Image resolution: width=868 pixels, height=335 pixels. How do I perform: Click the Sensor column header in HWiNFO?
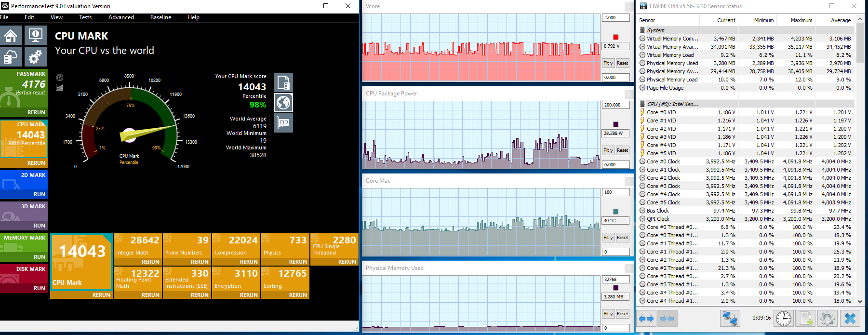click(668, 20)
